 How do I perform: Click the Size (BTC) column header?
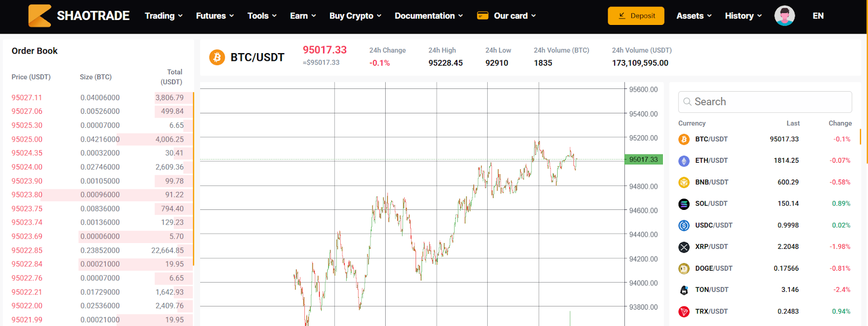tap(95, 77)
